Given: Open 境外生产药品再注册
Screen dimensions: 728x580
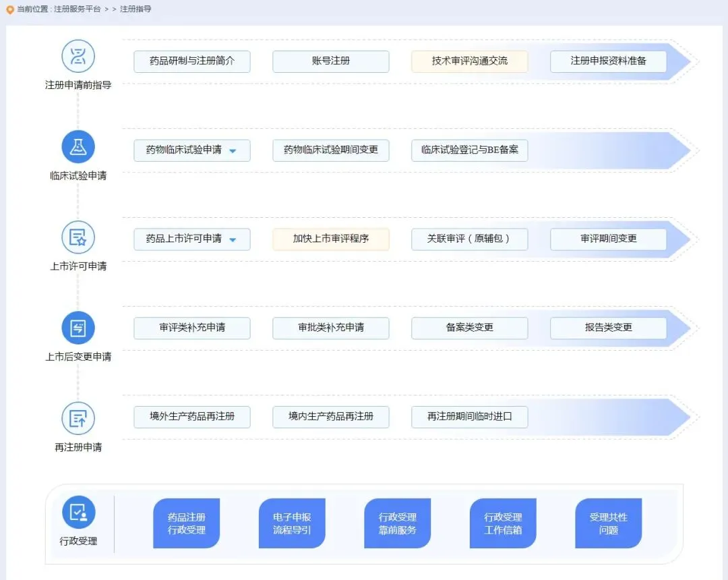Looking at the screenshot, I should click(191, 417).
